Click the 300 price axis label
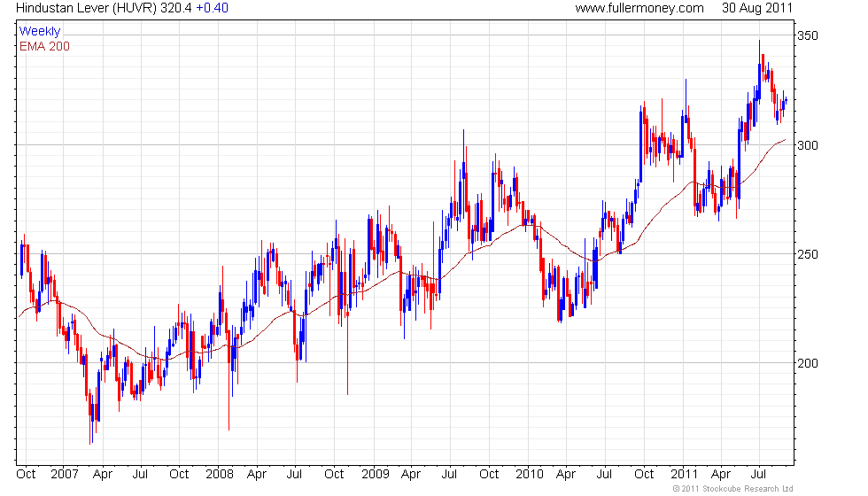Image resolution: width=868 pixels, height=496 pixels. click(807, 145)
